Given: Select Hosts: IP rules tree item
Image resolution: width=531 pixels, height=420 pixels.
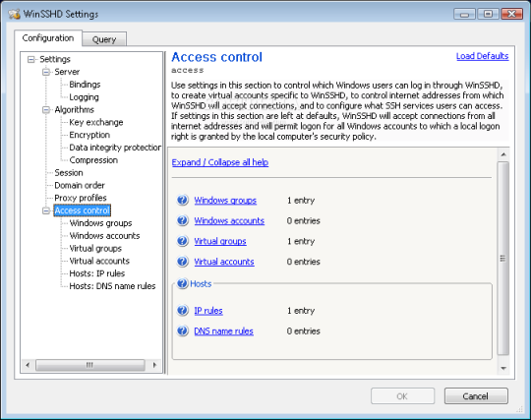Looking at the screenshot, I should click(97, 273).
